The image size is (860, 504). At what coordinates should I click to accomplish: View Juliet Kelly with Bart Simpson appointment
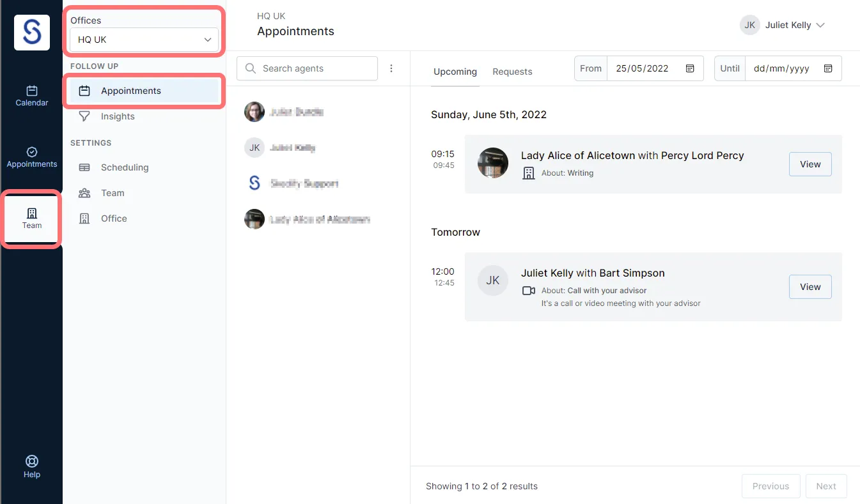click(x=810, y=287)
